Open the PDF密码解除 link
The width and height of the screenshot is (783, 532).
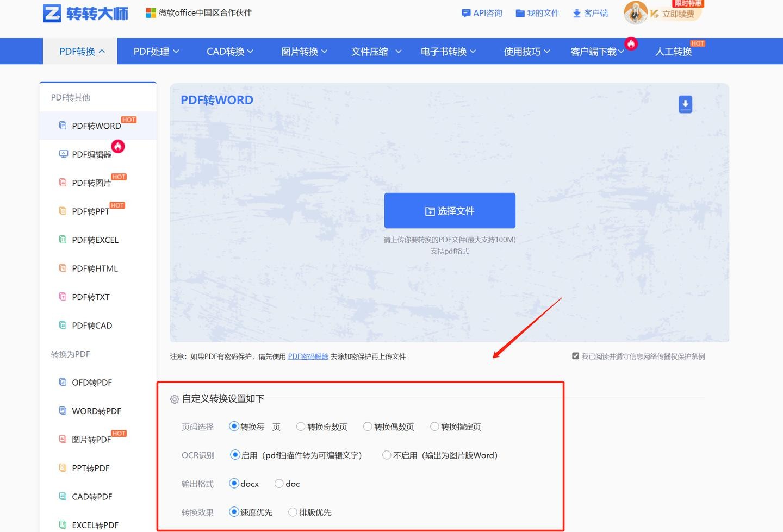(x=308, y=356)
